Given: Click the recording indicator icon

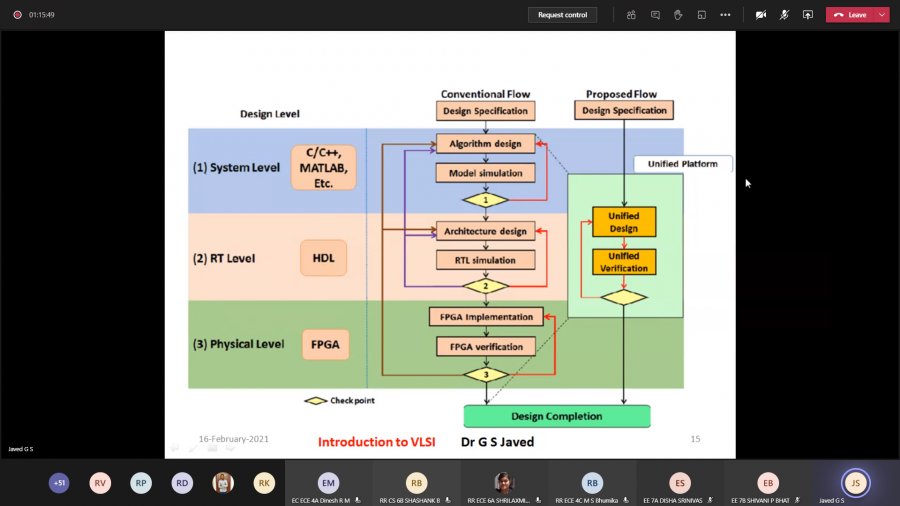Looking at the screenshot, I should [x=17, y=15].
